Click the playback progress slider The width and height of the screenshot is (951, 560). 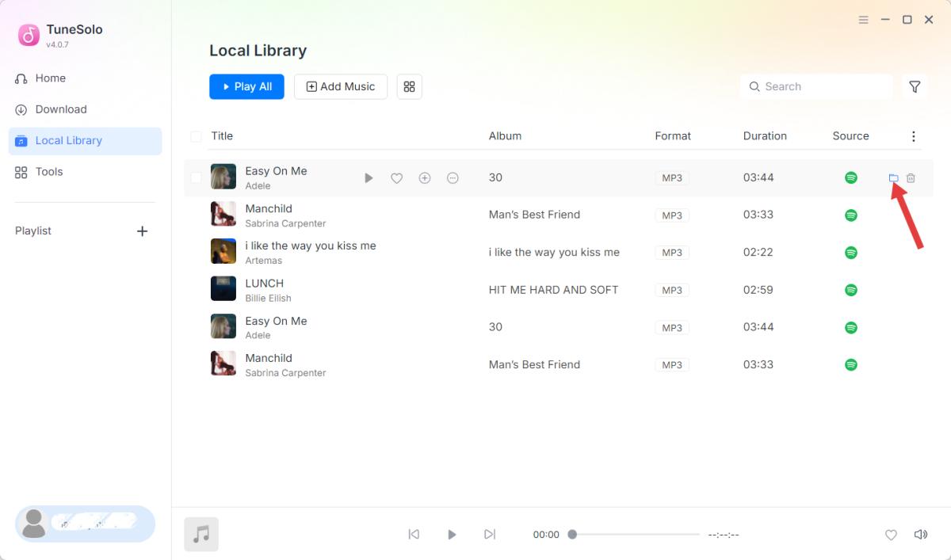[x=634, y=535]
